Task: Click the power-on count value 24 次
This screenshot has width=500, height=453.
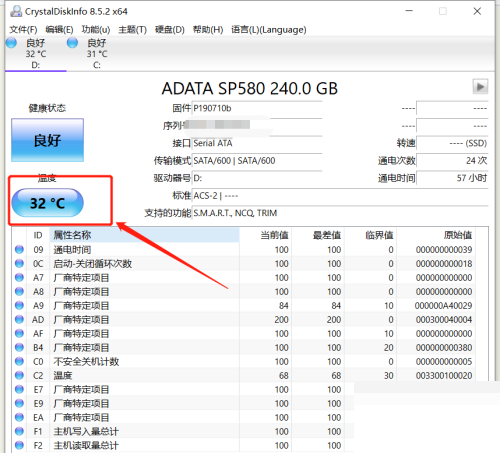Action: (x=452, y=161)
